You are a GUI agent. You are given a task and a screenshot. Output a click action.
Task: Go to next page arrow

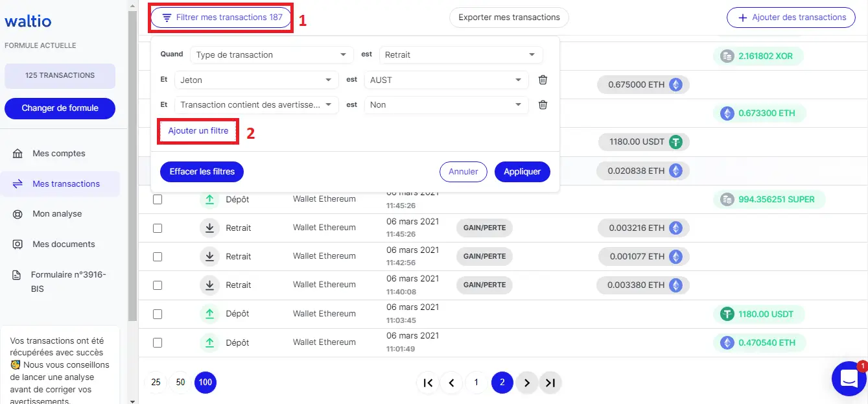526,383
